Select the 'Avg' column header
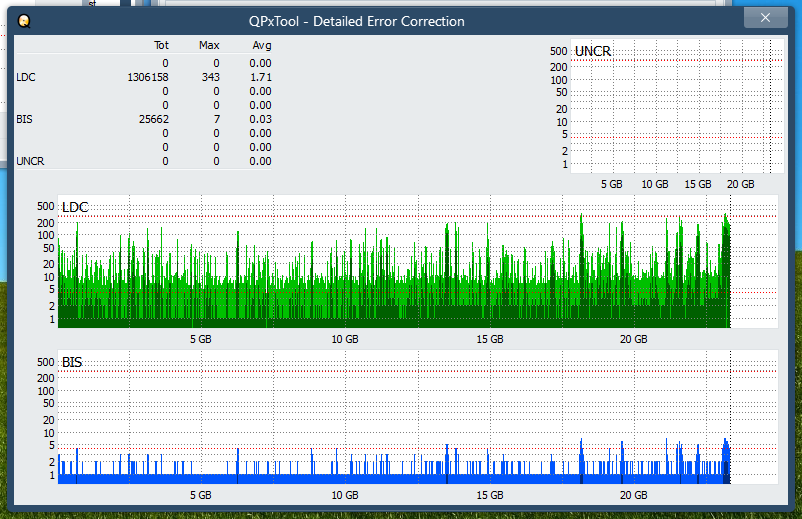The width and height of the screenshot is (802, 519). [x=260, y=45]
